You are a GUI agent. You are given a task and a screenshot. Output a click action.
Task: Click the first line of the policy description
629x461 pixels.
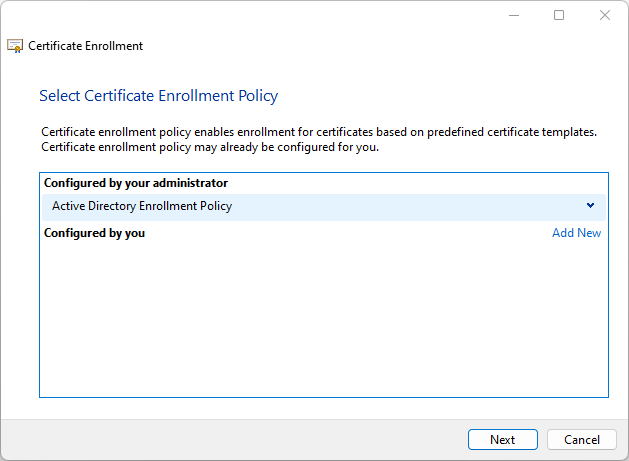coord(319,132)
